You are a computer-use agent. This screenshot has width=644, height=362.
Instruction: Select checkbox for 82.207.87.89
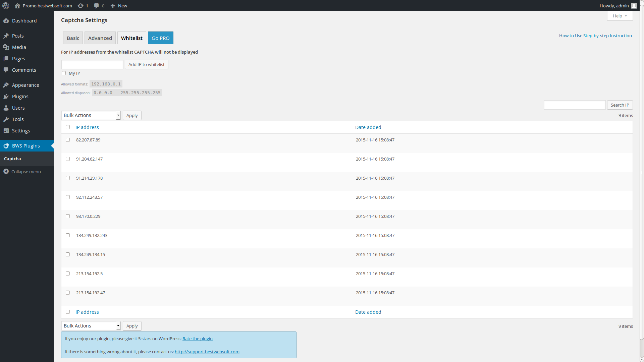[x=68, y=140]
